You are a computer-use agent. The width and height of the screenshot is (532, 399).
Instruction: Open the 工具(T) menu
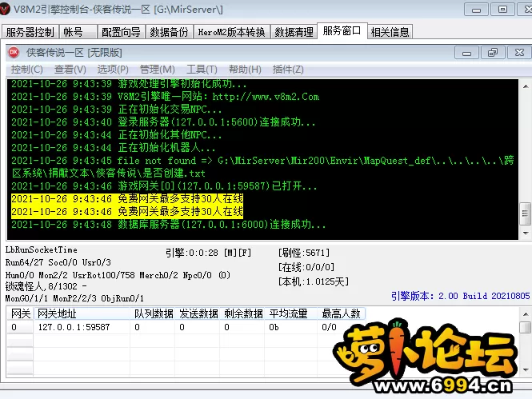point(202,70)
